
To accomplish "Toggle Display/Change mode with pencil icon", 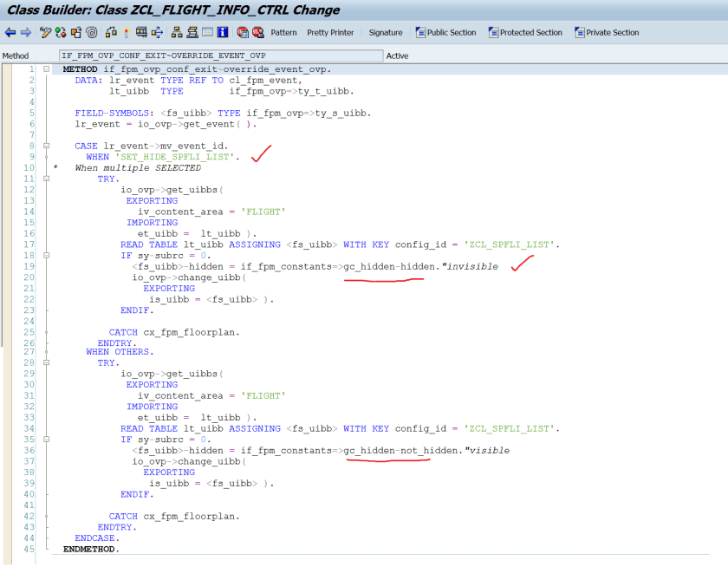I will 45,33.
